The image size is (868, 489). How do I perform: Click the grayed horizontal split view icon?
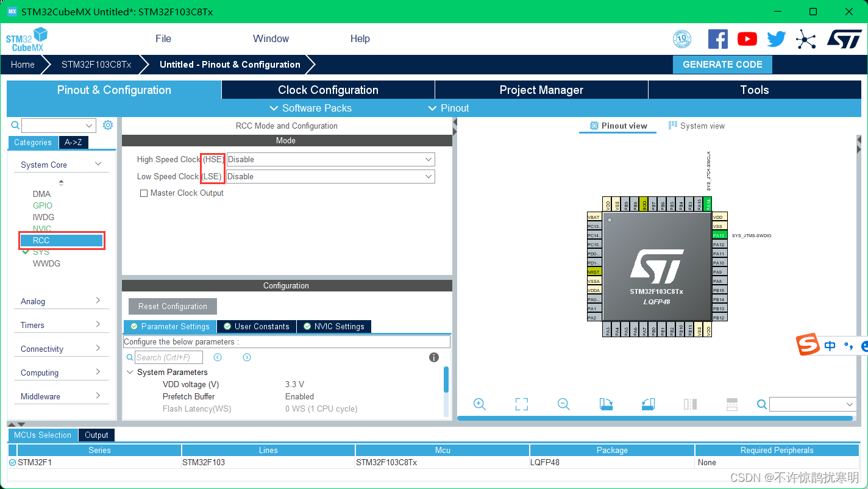pyautogui.click(x=732, y=404)
